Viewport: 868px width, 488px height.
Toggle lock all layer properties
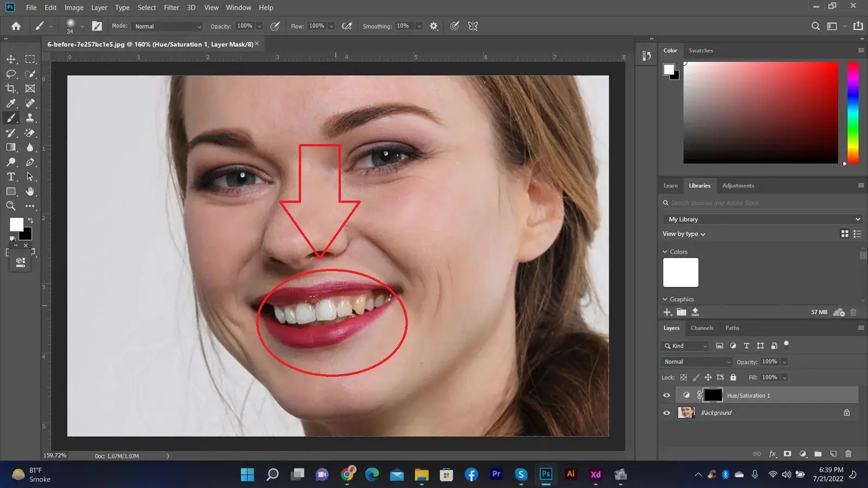(733, 377)
